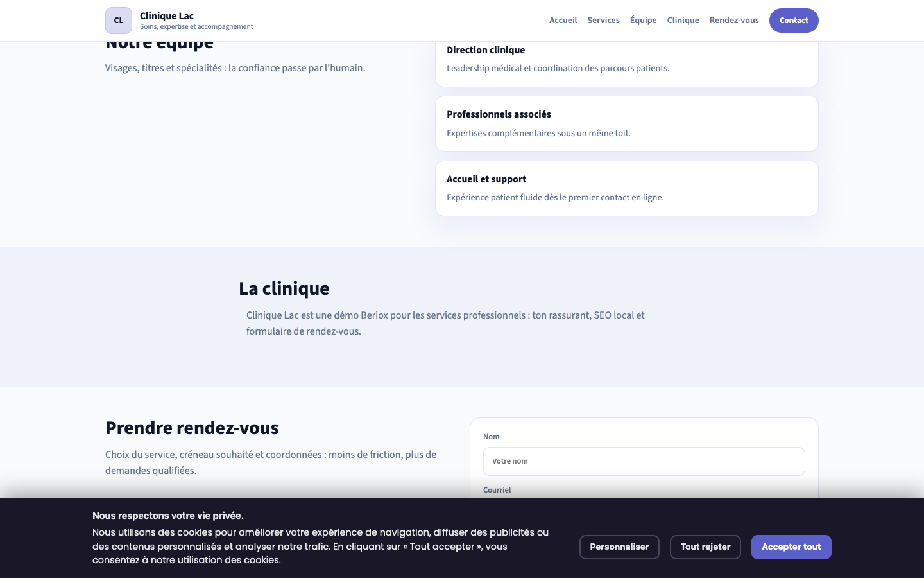Click paragraph 'Clinique Lac est une démo Beriox'
The image size is (924, 578).
point(445,323)
